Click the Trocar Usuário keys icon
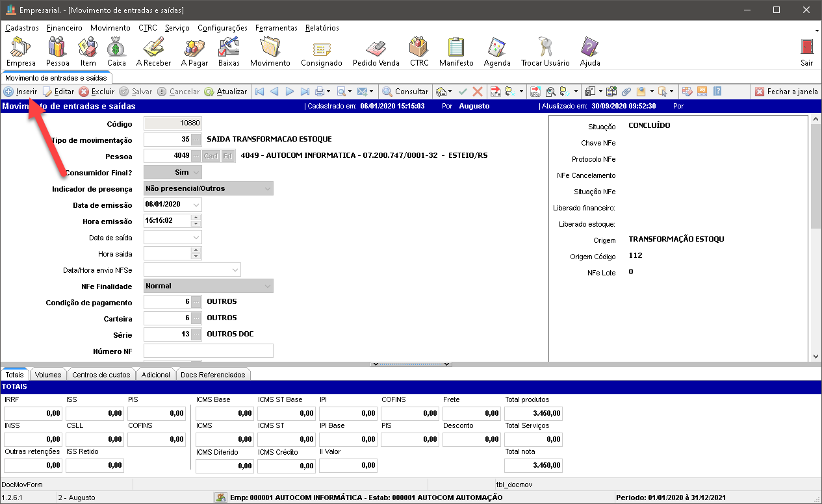The image size is (822, 504). tap(545, 47)
